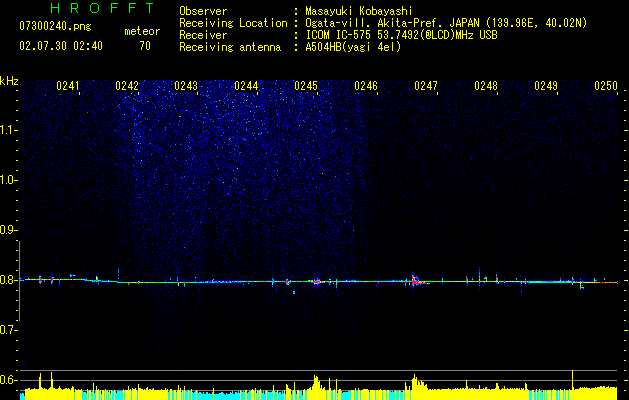
Task: Click the 0.7 kHz axis label
Action: tap(7, 330)
